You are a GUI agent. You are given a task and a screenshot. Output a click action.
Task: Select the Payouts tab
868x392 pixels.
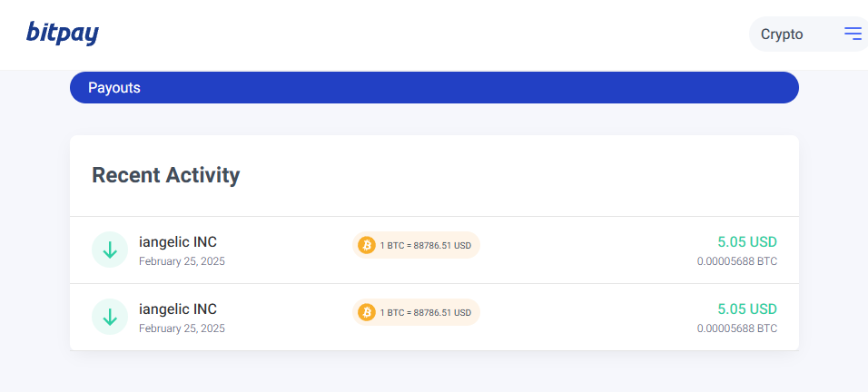(x=114, y=88)
